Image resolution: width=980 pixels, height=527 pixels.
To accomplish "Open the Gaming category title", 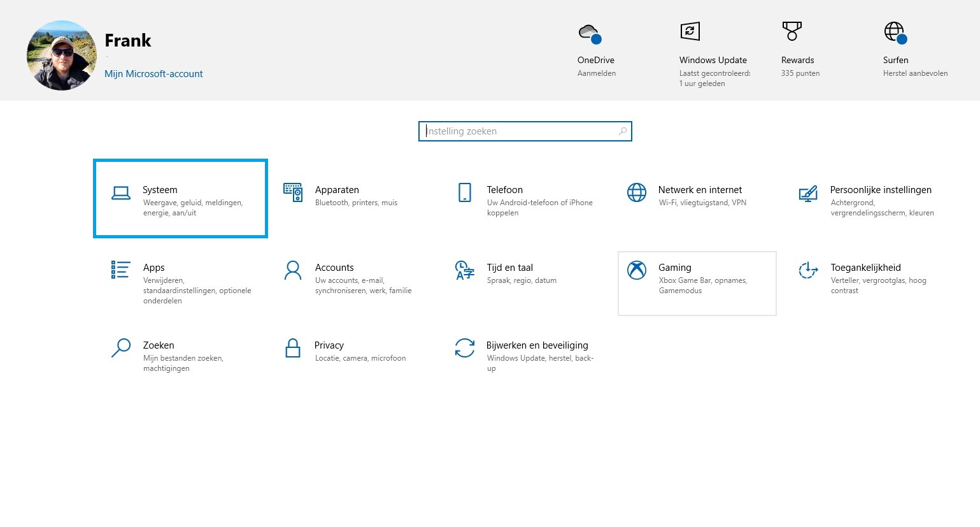I will [674, 268].
